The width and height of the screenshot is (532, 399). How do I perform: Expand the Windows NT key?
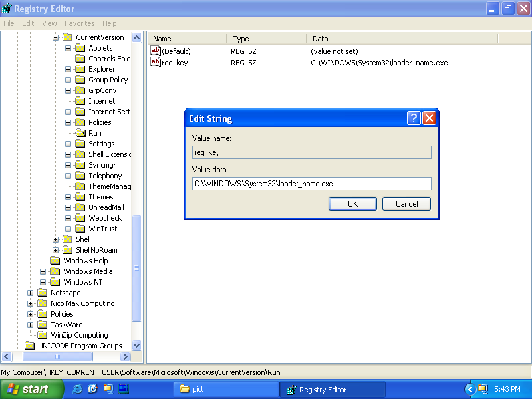pos(43,282)
